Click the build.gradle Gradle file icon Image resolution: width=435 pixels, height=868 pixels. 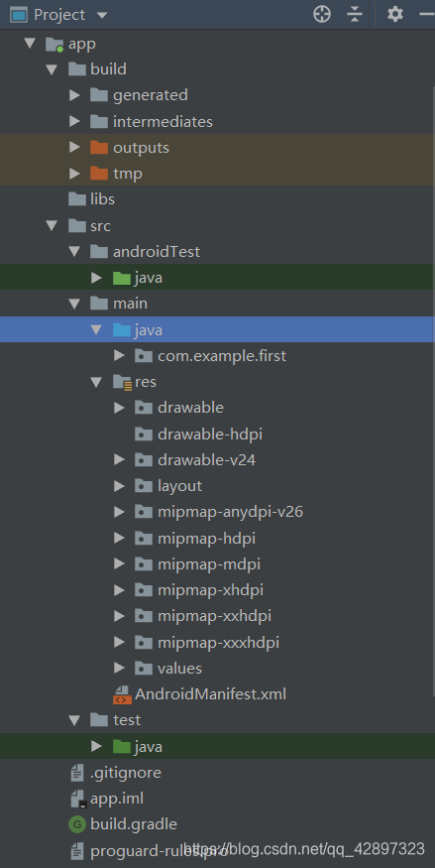click(x=77, y=824)
